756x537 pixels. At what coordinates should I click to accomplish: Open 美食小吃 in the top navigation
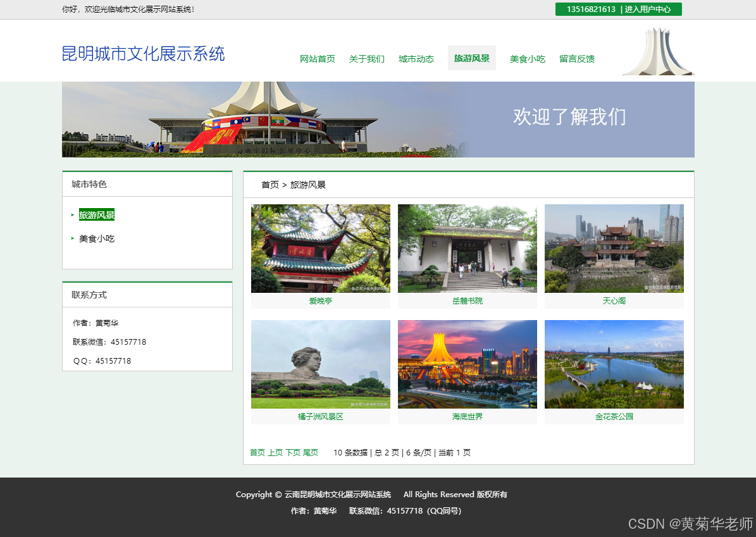[528, 59]
